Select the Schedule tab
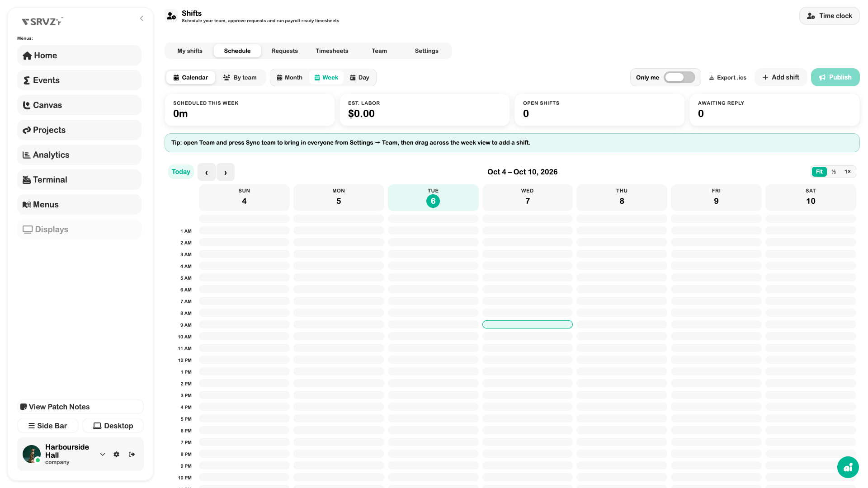Viewport: 868px width, 488px height. (237, 51)
